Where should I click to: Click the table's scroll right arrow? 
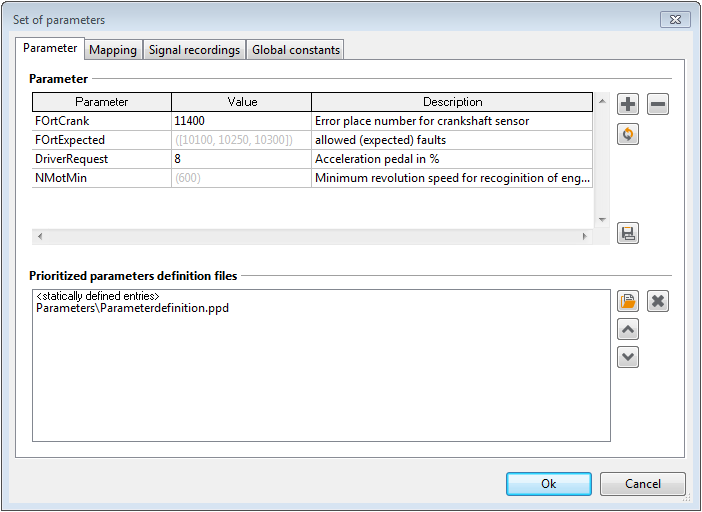[585, 236]
